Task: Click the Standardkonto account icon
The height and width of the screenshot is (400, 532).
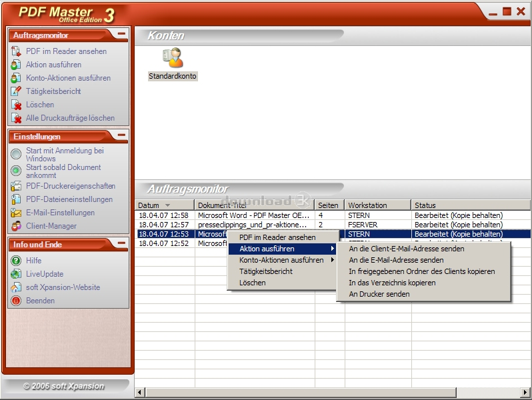Action: [x=173, y=58]
